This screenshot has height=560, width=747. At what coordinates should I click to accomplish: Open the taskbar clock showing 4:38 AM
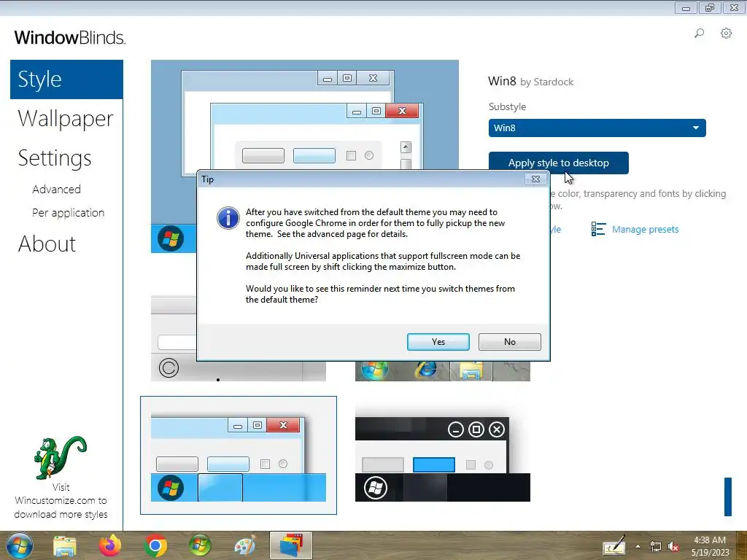pos(710,545)
